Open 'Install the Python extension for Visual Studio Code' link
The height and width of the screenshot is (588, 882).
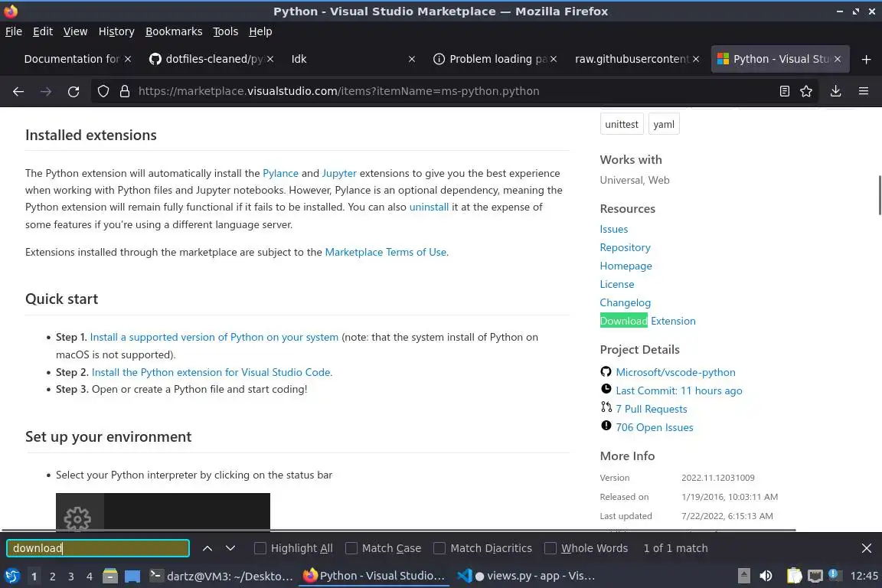212,372
